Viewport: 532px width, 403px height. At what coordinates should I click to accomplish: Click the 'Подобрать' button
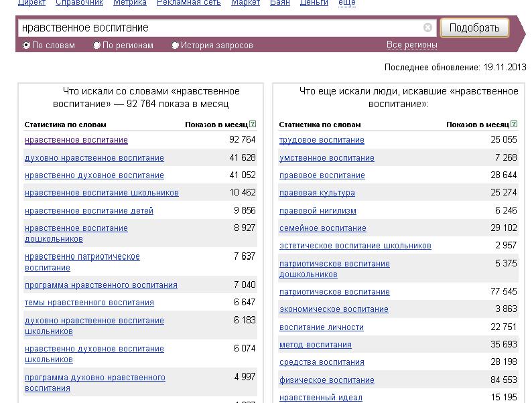474,27
